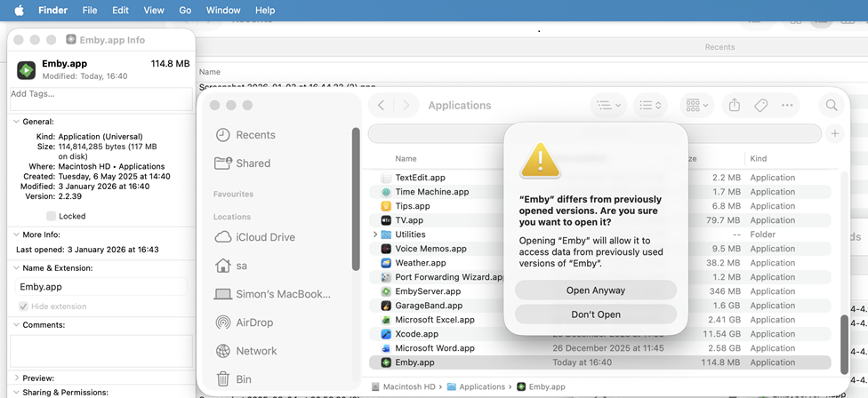Viewport: 868px width, 398px height.
Task: Click the file list vertical scrollbar
Action: (x=844, y=344)
